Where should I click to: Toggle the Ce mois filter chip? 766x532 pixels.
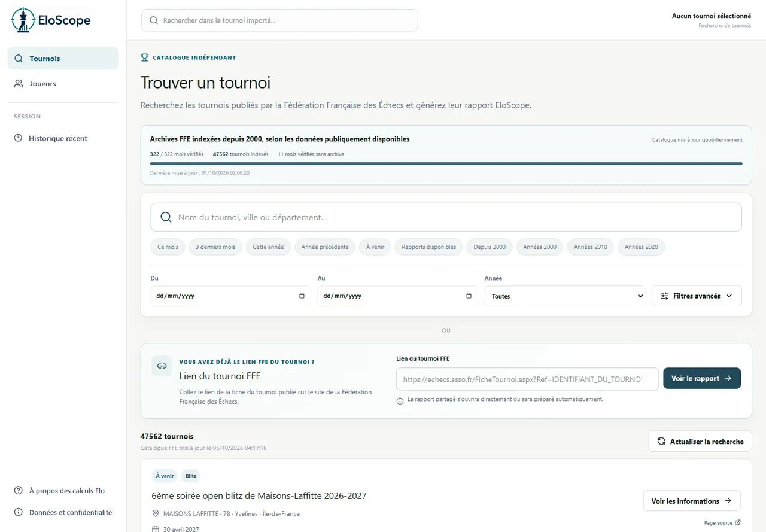click(168, 247)
